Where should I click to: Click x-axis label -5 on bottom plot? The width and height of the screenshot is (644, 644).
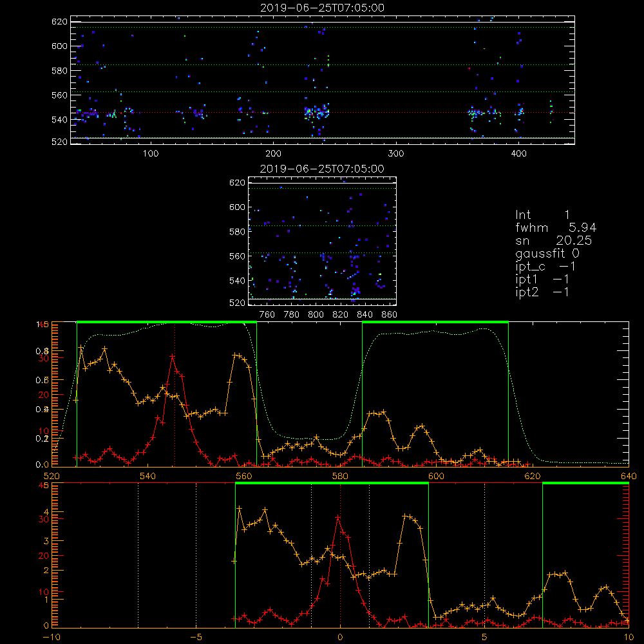pos(196,638)
